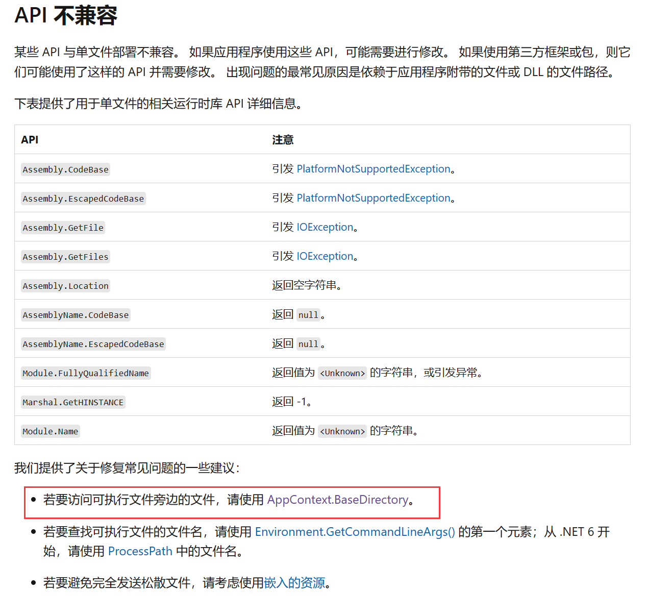Click the Module.FullyQualifiedName code snippet
Viewport: 672px width, 616px height.
pyautogui.click(x=86, y=373)
